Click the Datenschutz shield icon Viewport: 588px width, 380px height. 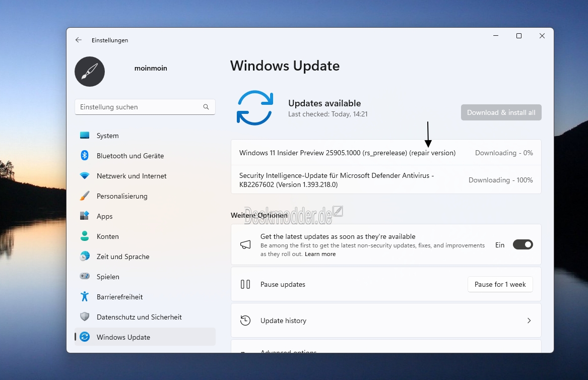point(85,316)
